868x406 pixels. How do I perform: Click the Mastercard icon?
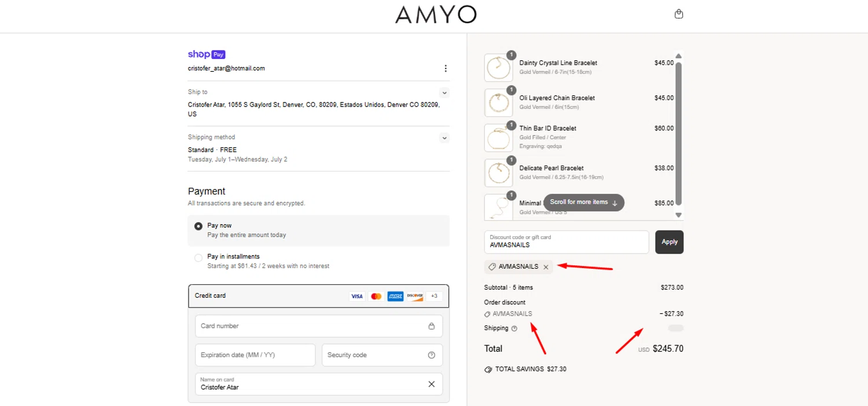(x=376, y=296)
